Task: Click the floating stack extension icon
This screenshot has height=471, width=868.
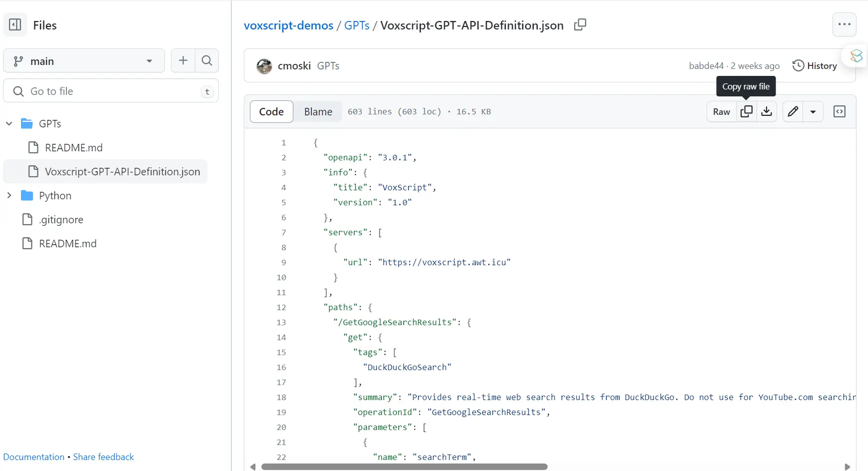Action: [x=856, y=55]
